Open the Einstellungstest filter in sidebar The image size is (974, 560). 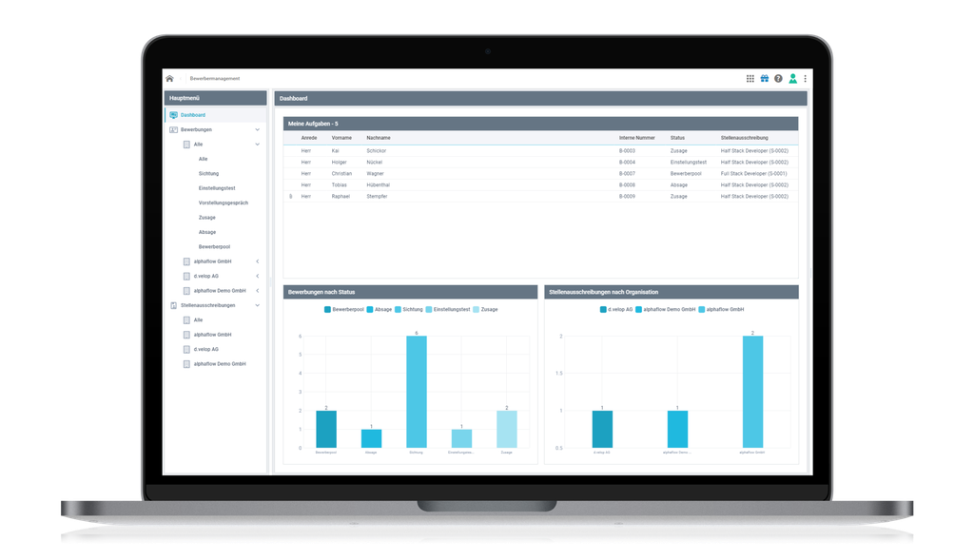[x=217, y=188]
